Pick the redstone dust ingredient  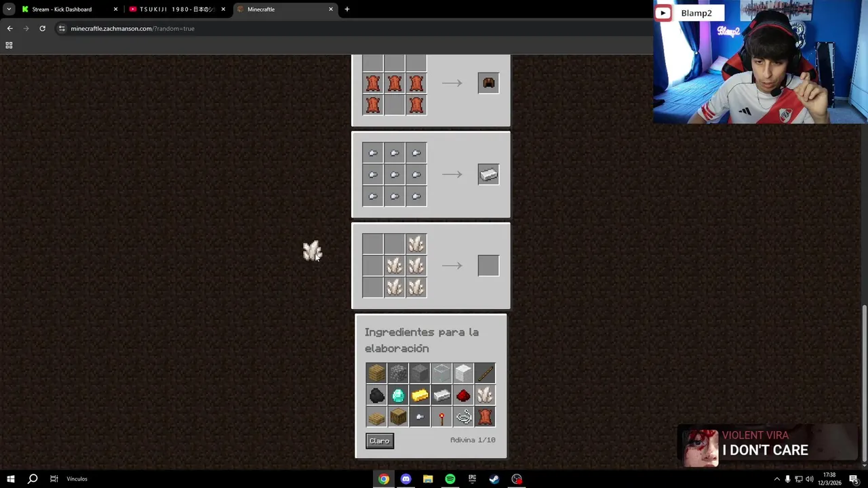463,394
